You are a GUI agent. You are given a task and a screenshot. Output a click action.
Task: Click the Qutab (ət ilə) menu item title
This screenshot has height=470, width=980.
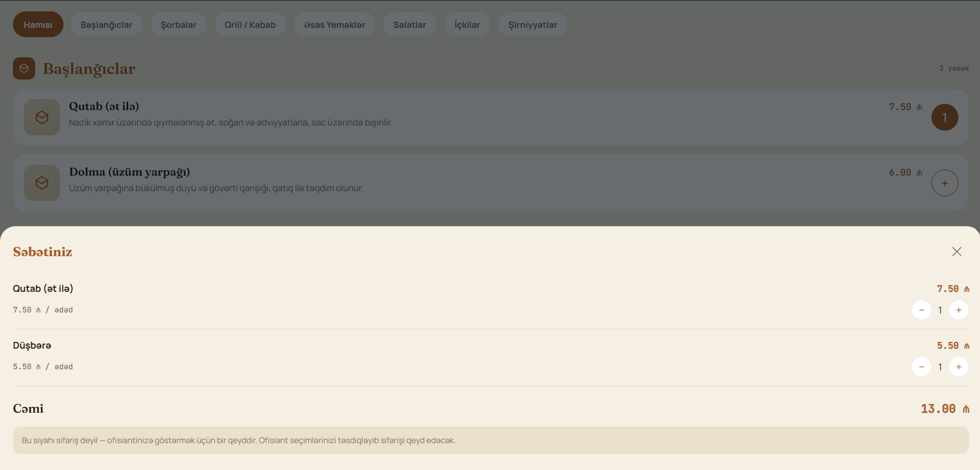tap(104, 106)
